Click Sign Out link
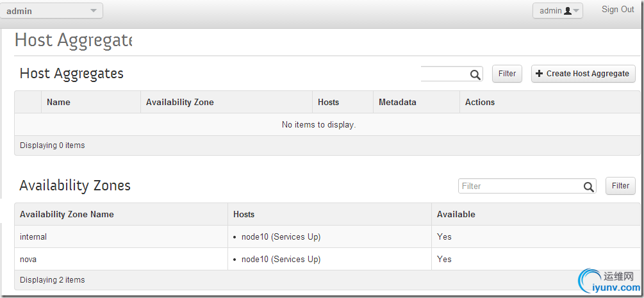Viewport: 644px width, 298px height. point(618,9)
